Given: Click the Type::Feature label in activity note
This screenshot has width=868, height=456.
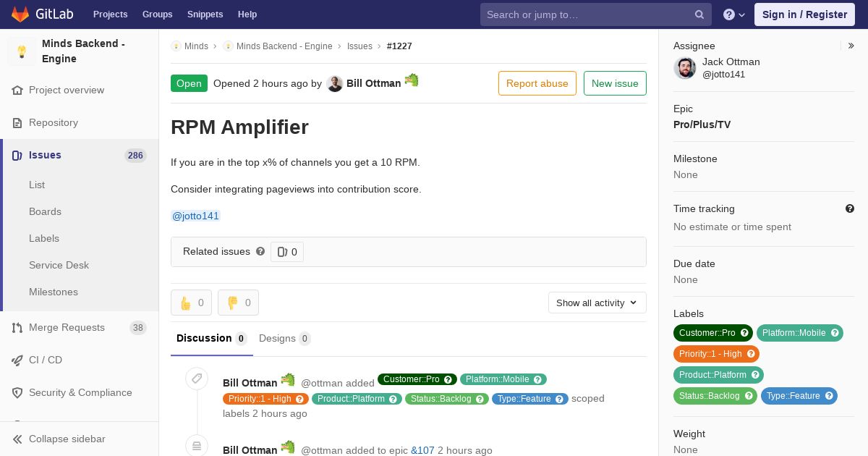Looking at the screenshot, I should (530, 399).
